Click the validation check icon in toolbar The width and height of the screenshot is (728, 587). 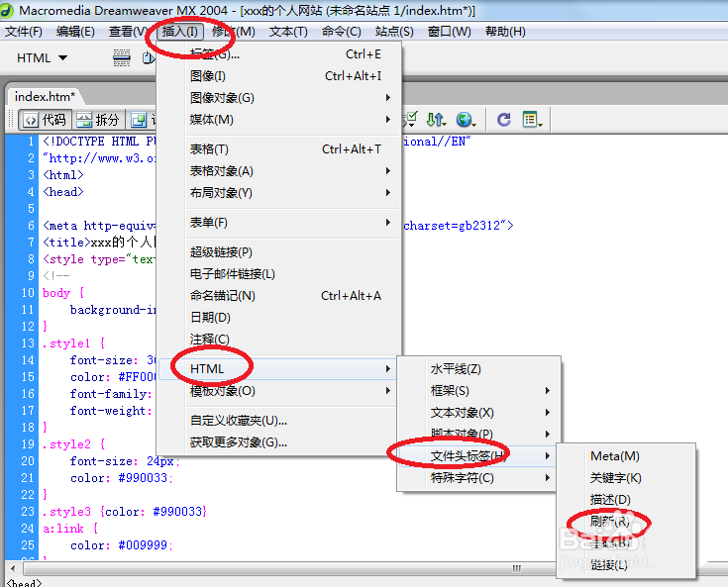pos(410,119)
